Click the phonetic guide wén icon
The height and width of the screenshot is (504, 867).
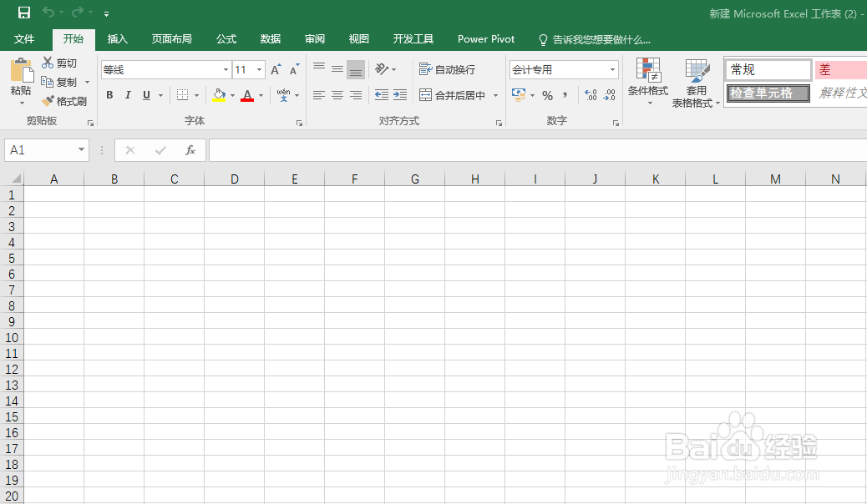coord(284,95)
